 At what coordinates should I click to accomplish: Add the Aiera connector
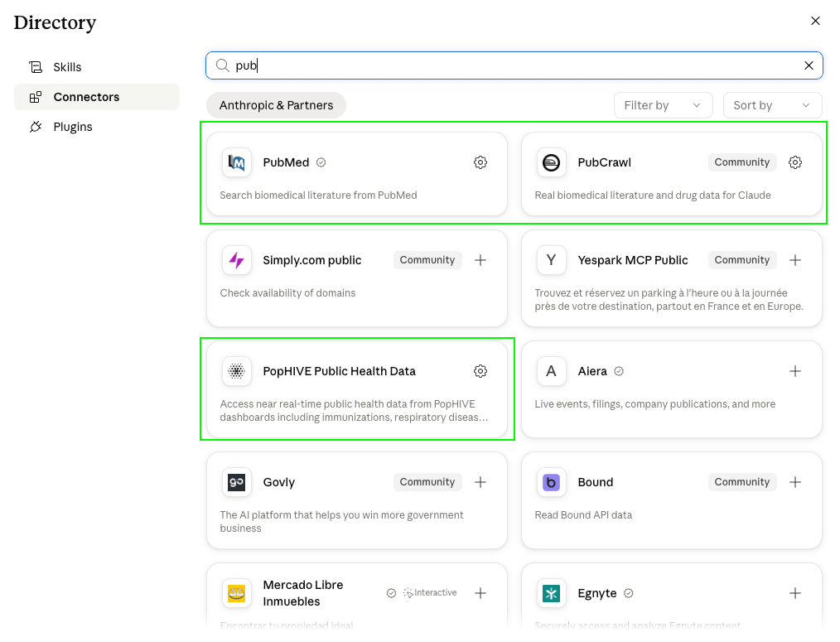tap(795, 371)
